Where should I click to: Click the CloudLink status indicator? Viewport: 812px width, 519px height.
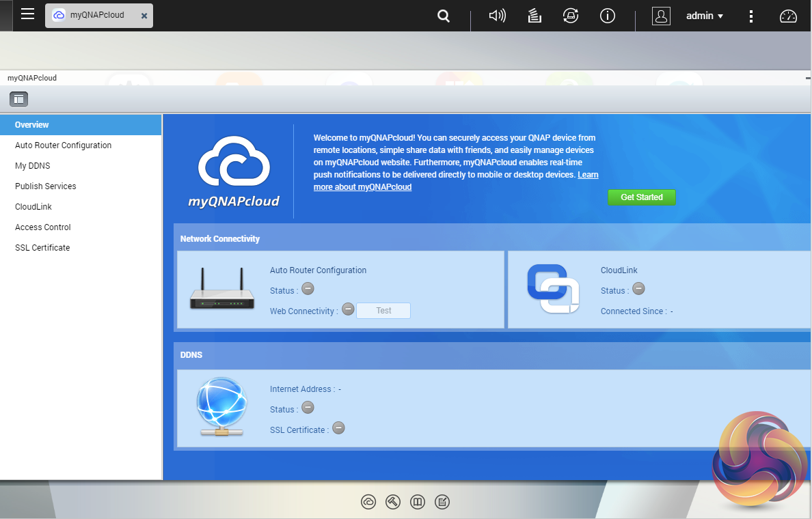point(638,289)
